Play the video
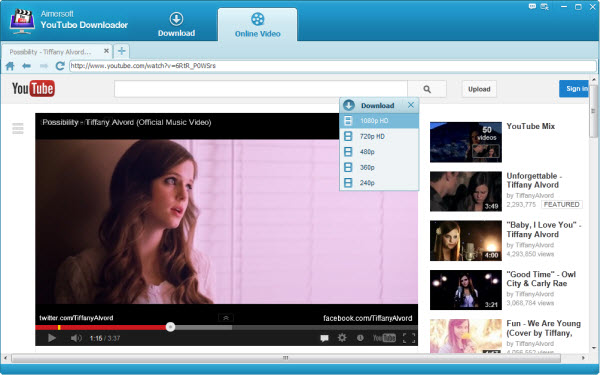 tap(52, 338)
